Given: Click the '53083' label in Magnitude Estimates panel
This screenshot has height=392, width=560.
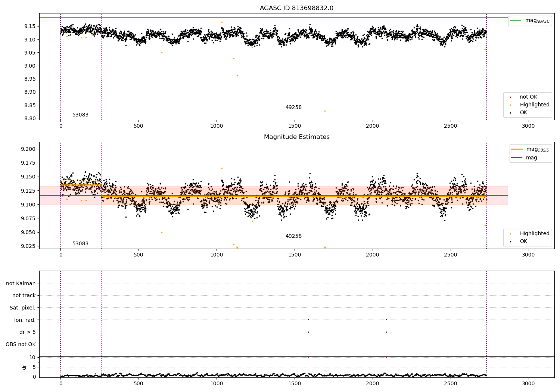Looking at the screenshot, I should pyautogui.click(x=80, y=244).
